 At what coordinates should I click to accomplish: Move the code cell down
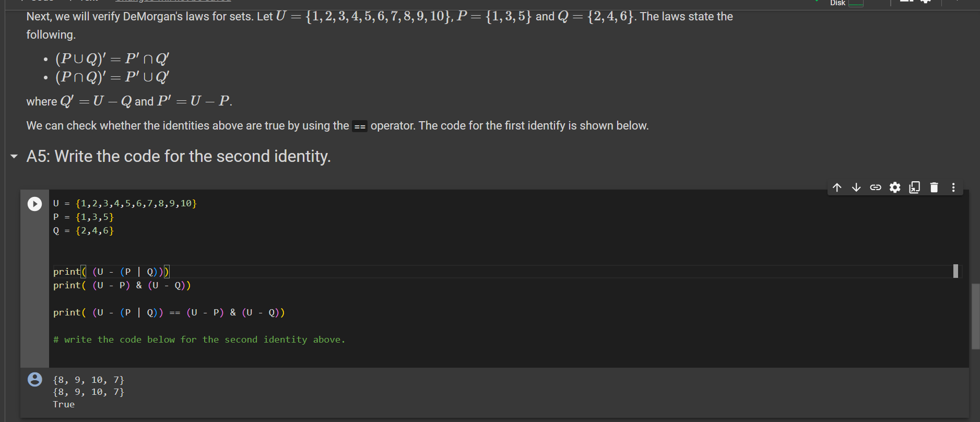click(856, 187)
